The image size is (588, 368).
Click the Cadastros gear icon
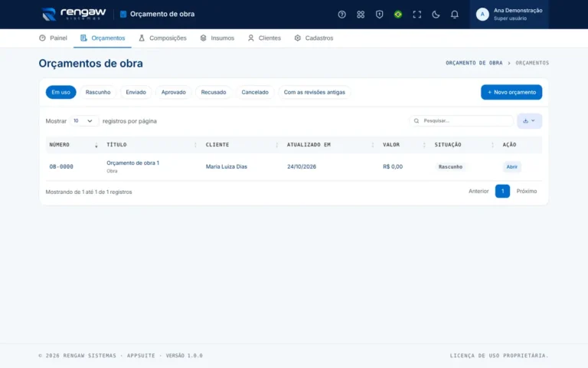click(x=297, y=38)
